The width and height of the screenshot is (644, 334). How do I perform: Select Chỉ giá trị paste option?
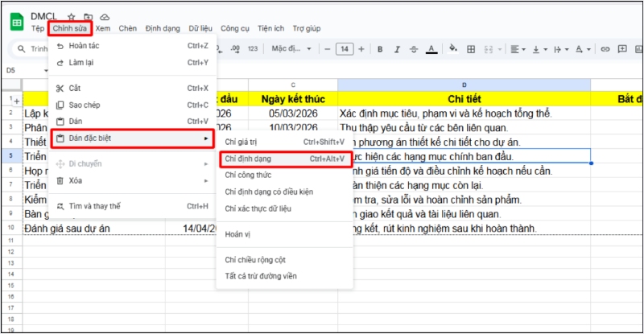(x=285, y=142)
